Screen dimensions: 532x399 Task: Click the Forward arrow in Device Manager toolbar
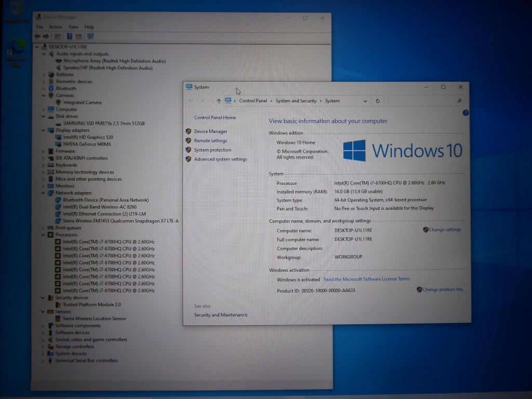(46, 36)
